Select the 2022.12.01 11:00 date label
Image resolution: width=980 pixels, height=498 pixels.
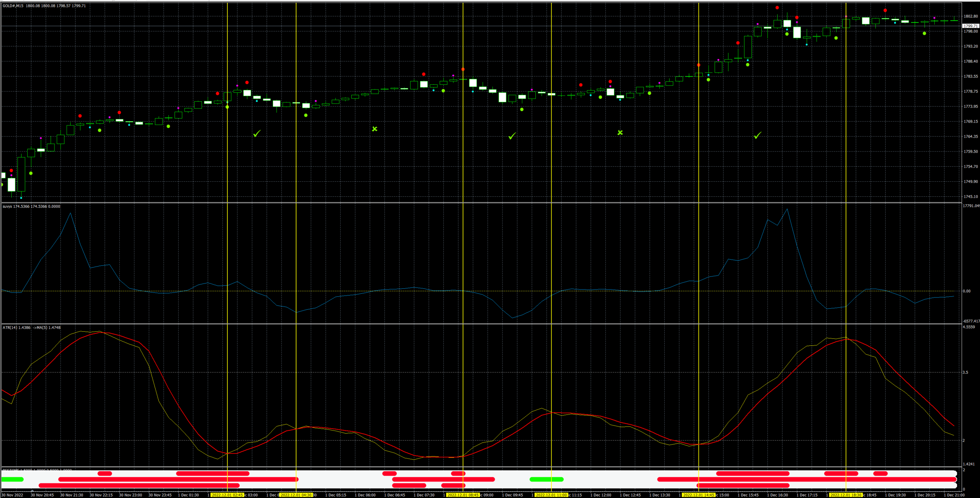pyautogui.click(x=551, y=495)
